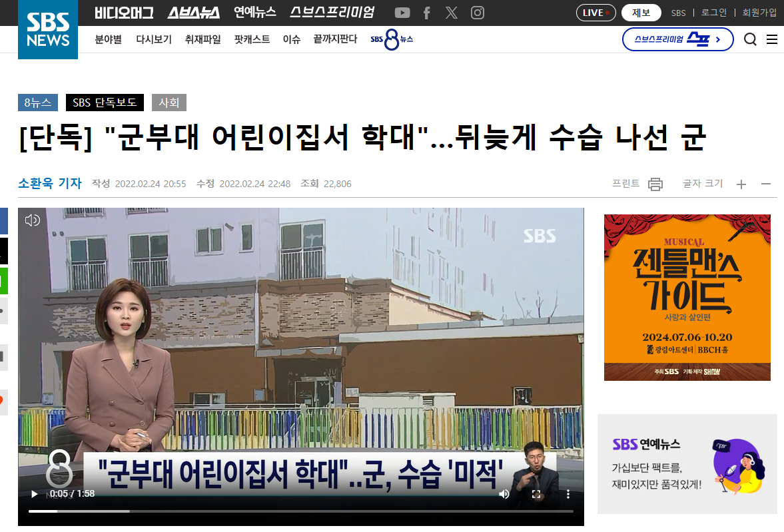Click the article headline text
This screenshot has width=784, height=532.
[362, 138]
